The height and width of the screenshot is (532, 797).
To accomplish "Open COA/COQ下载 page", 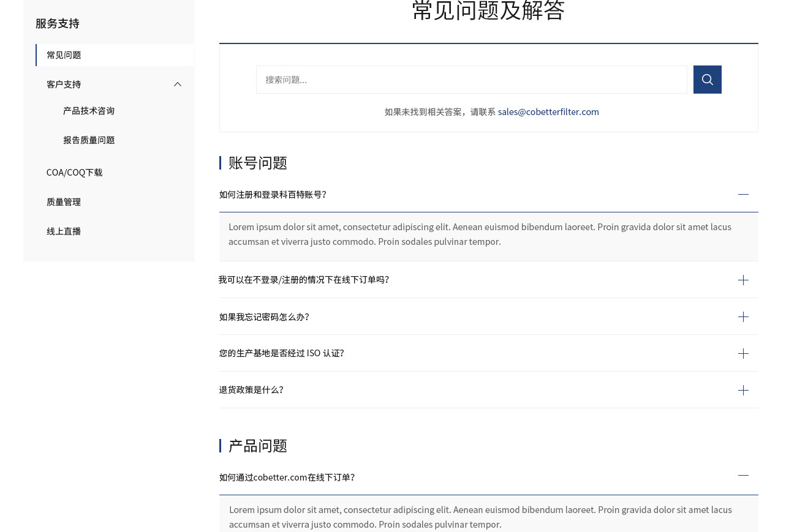I will (x=75, y=173).
